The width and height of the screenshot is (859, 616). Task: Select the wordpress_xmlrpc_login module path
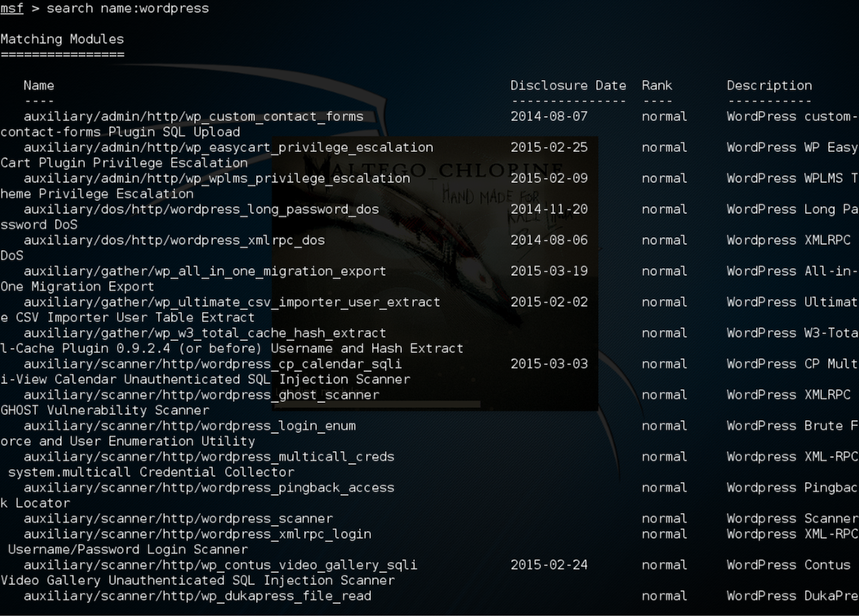coord(198,534)
